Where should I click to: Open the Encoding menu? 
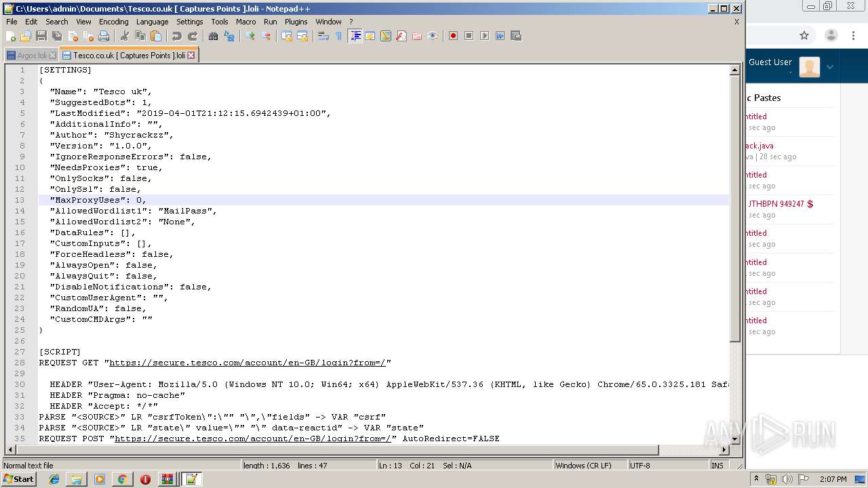pos(113,22)
